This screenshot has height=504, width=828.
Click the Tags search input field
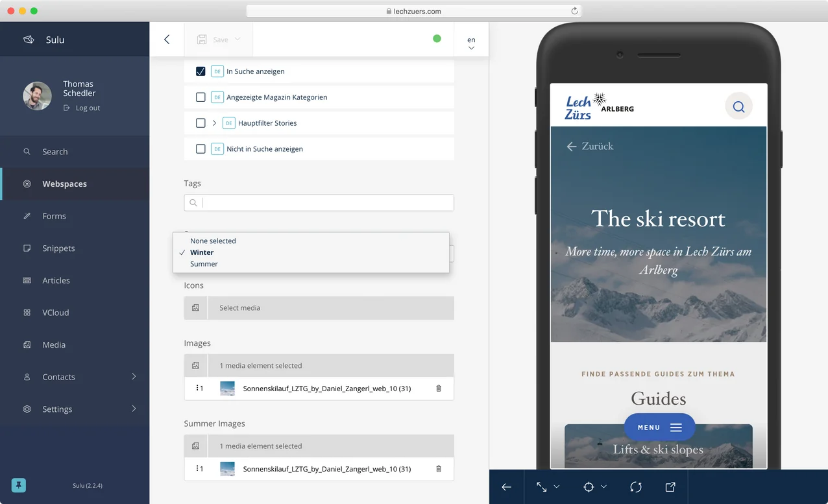pos(326,203)
